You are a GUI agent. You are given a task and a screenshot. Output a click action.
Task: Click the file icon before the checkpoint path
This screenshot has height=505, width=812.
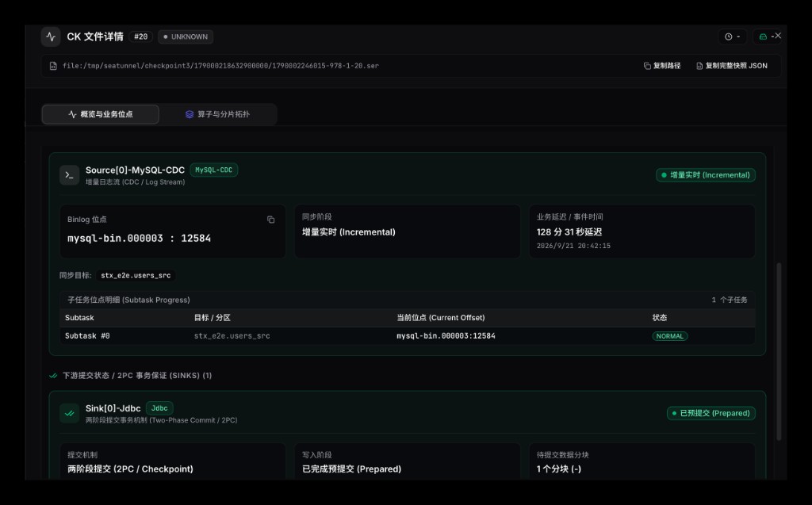click(53, 66)
